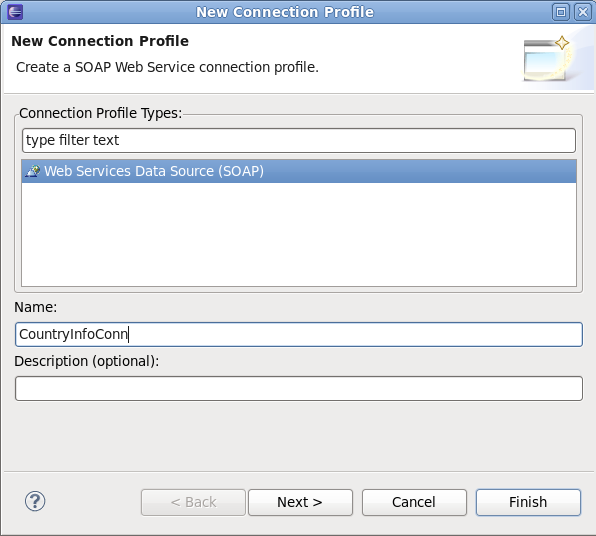
Task: Click the Eclipse icon in the title bar
Action: tap(15, 12)
